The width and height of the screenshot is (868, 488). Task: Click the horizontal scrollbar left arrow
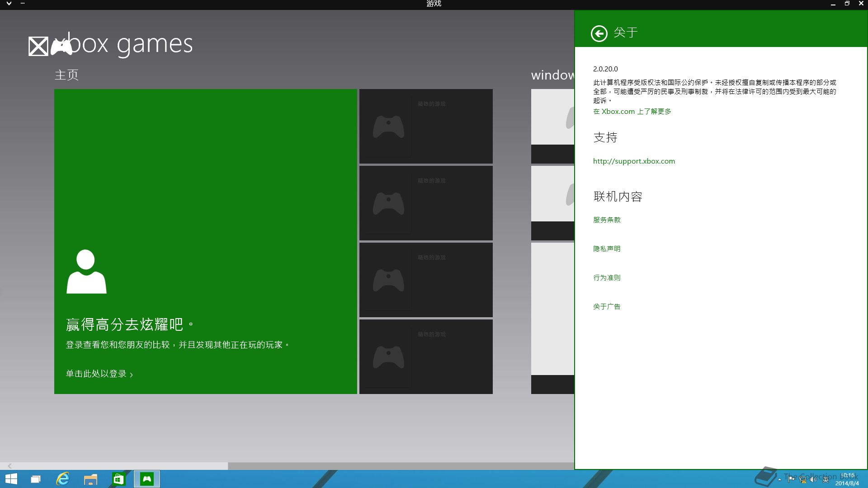pos(9,466)
